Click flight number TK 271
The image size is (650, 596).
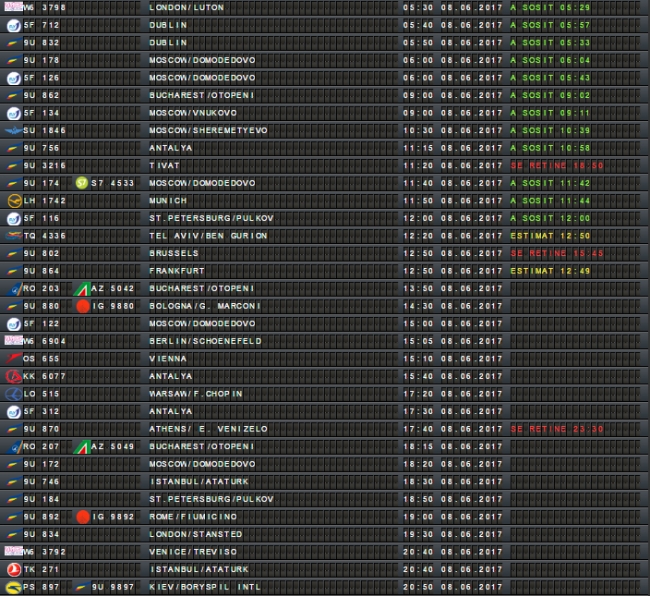41,569
